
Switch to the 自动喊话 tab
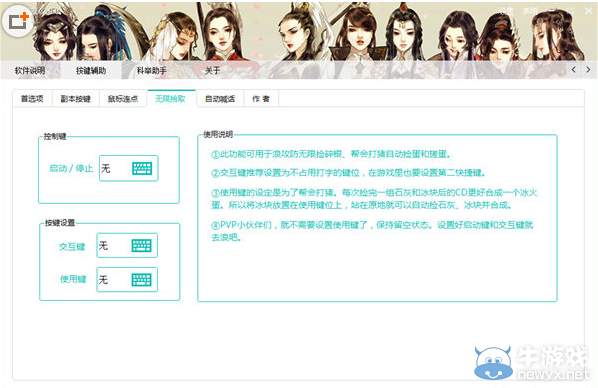(220, 99)
